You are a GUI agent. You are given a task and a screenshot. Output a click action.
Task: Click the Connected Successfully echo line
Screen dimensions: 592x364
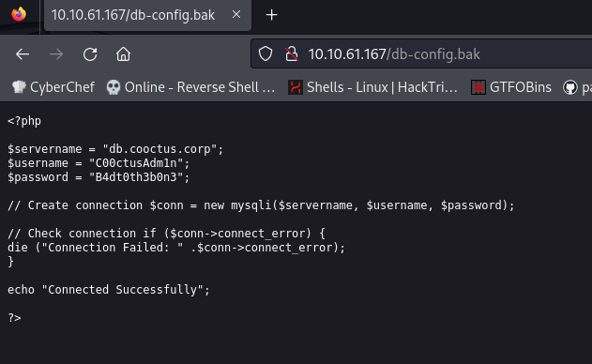click(109, 290)
